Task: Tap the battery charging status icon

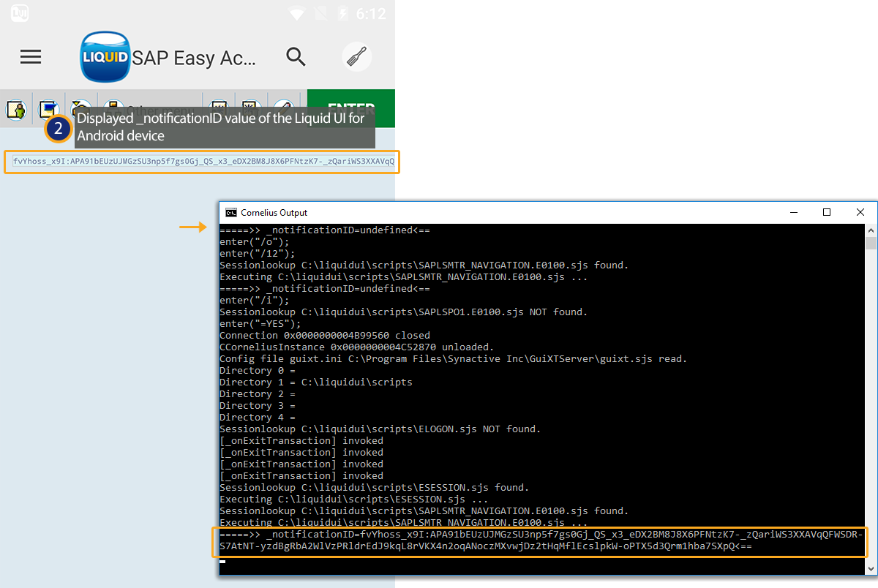Action: click(x=342, y=14)
